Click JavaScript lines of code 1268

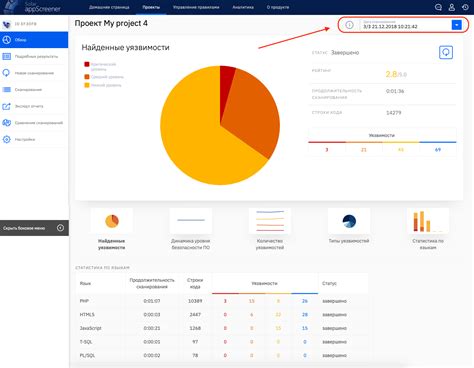coord(195,328)
